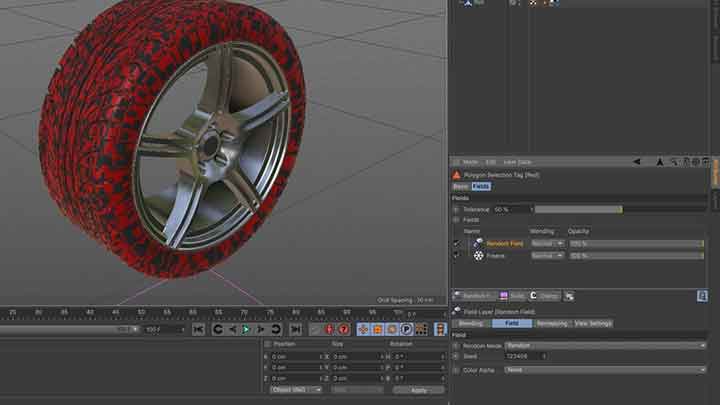Click the back arrow in Attribute Manager
Viewport: 720px width, 405px height.
coord(636,162)
